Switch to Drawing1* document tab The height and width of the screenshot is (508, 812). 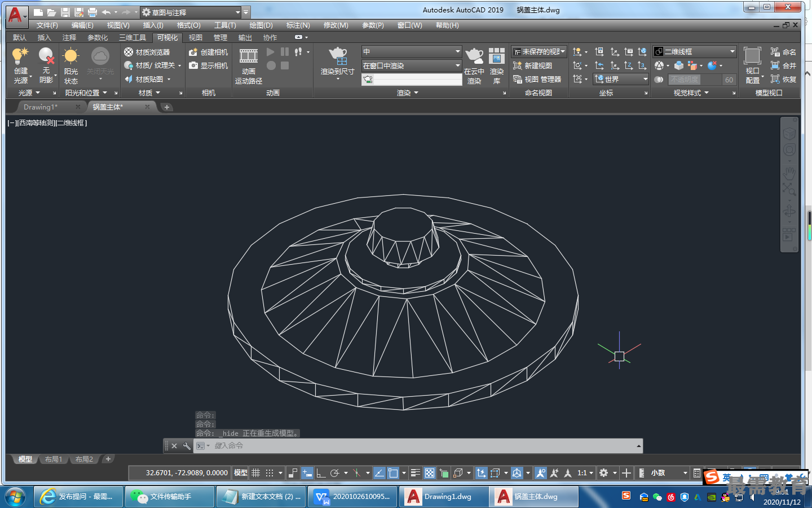[41, 107]
